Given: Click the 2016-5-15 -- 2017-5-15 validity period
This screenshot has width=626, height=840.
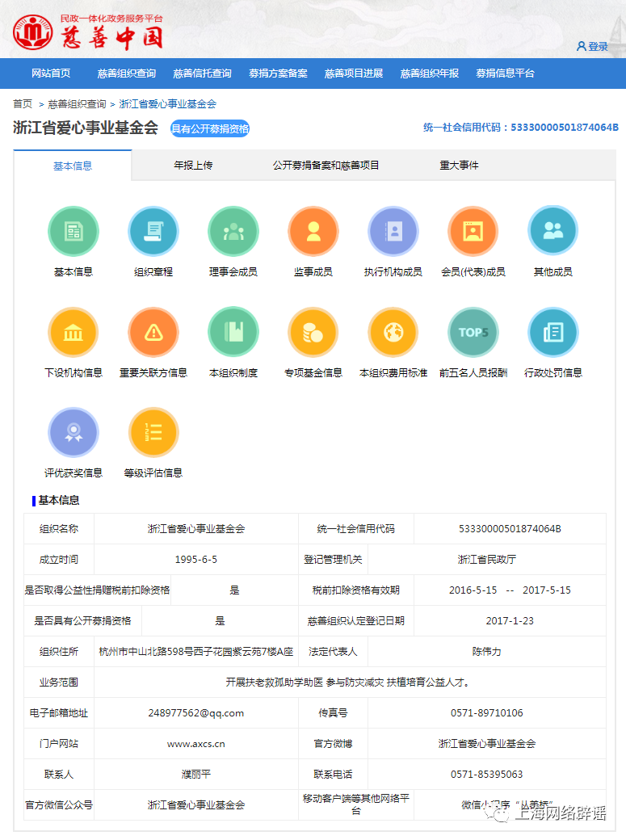Looking at the screenshot, I should tap(510, 590).
